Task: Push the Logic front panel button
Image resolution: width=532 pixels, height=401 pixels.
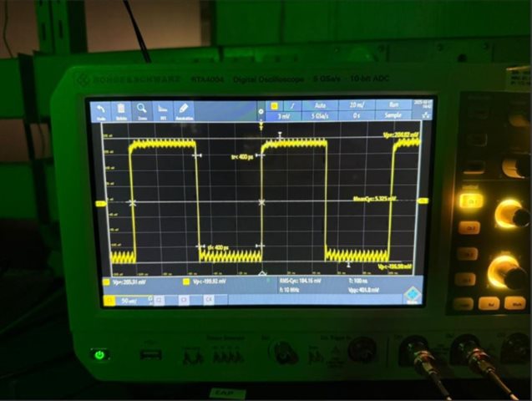Action: click(464, 304)
